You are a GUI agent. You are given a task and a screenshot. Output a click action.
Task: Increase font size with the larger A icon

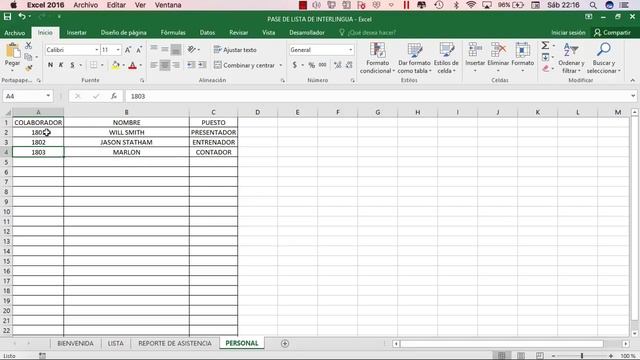pos(128,50)
